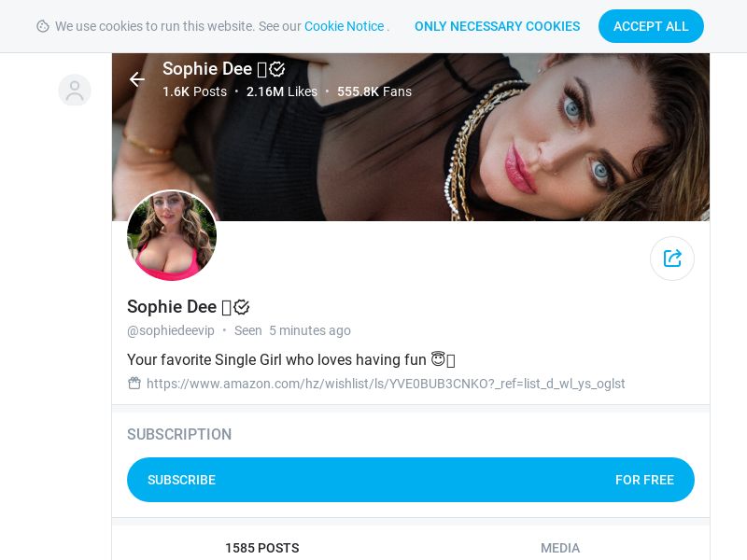Click the halo emoji in the bio text
The height and width of the screenshot is (560, 747).
[x=440, y=358]
